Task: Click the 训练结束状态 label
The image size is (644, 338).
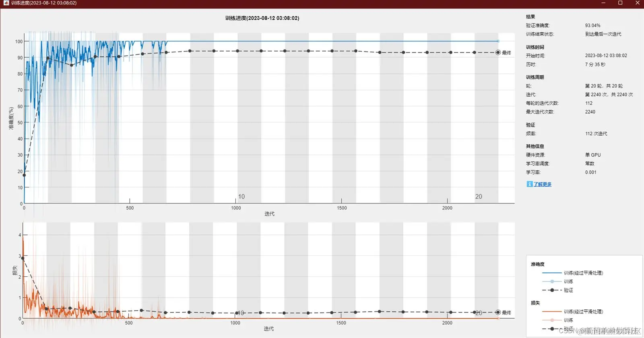Action: point(540,34)
